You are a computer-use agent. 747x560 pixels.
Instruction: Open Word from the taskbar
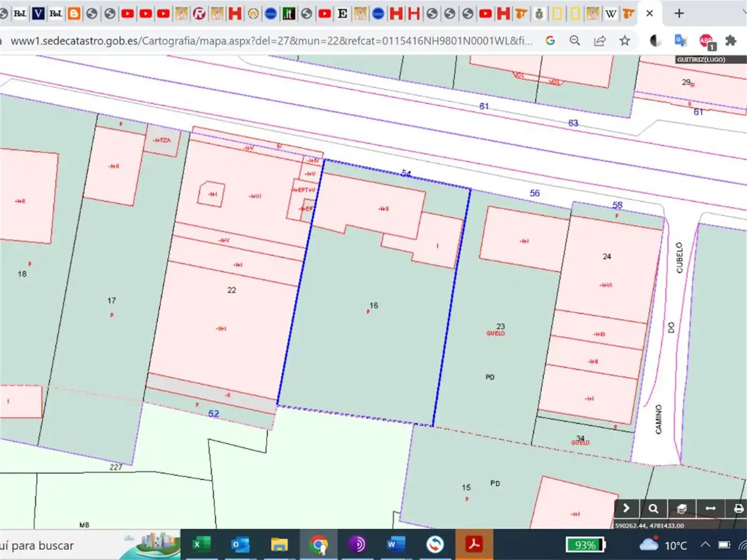click(396, 544)
